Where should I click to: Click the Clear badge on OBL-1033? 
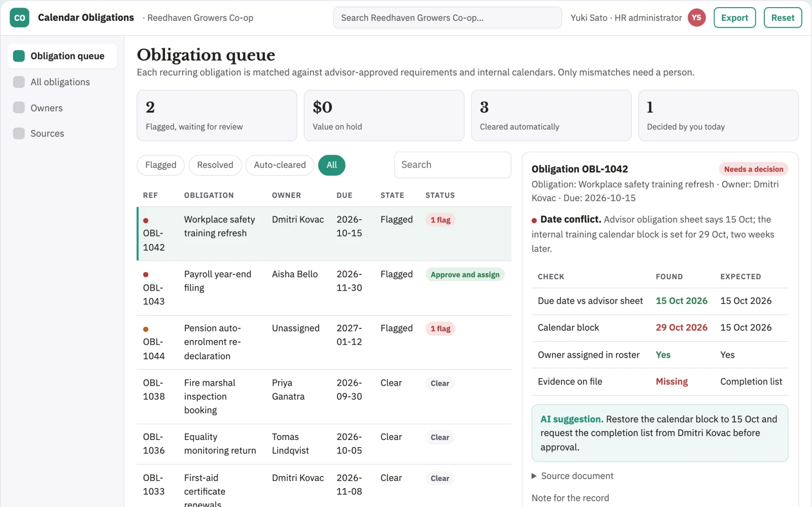[440, 479]
